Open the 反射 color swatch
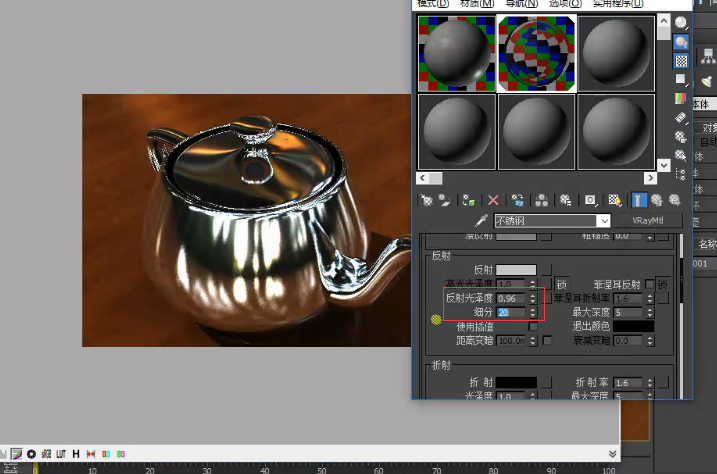The width and height of the screenshot is (717, 474). (516, 270)
